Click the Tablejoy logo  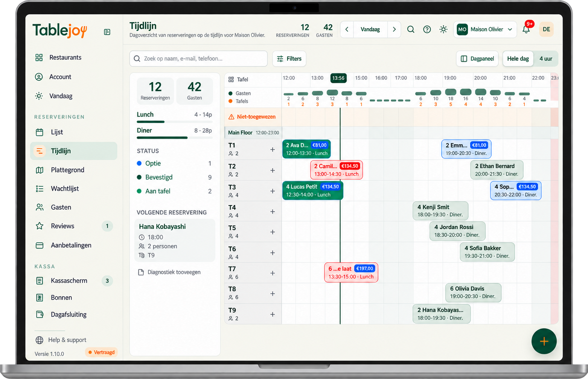click(x=60, y=31)
